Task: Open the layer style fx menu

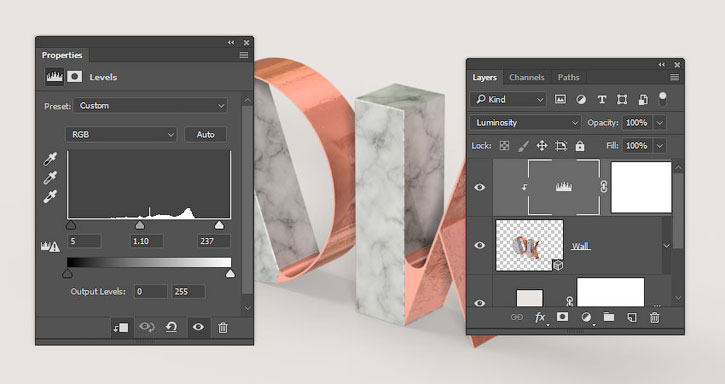Action: [x=541, y=318]
